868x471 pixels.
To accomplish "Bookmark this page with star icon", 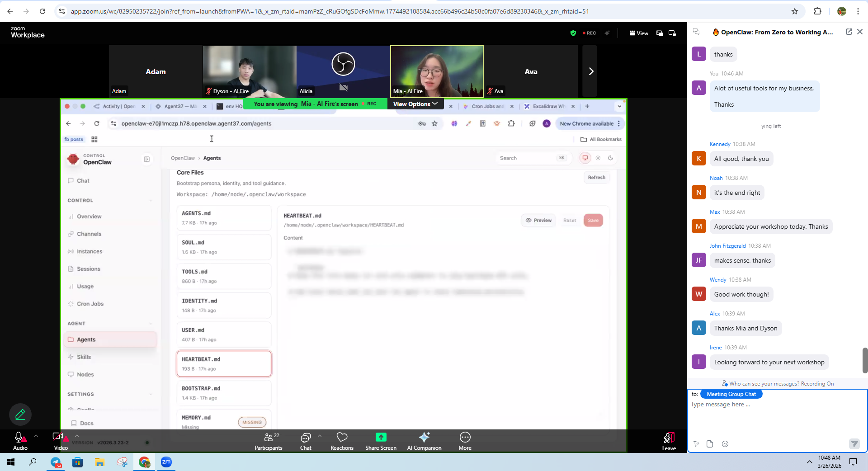I will 795,11.
